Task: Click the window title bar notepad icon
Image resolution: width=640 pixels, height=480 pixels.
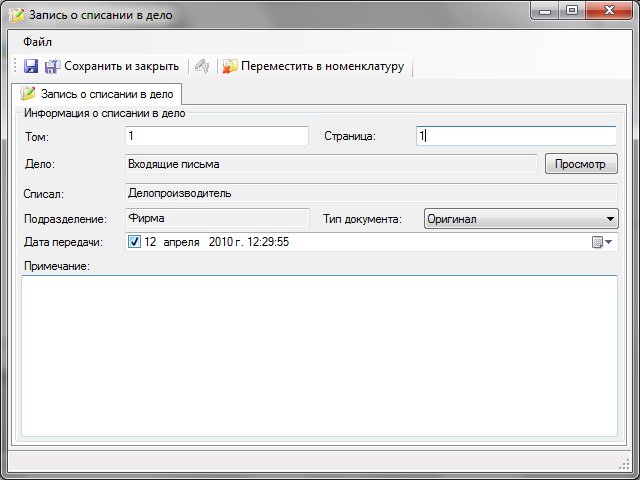Action: 16,15
